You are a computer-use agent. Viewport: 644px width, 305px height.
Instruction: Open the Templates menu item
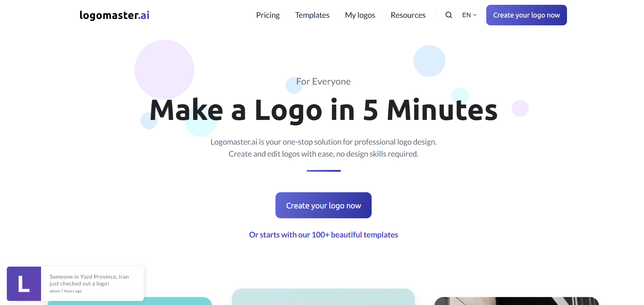click(312, 15)
